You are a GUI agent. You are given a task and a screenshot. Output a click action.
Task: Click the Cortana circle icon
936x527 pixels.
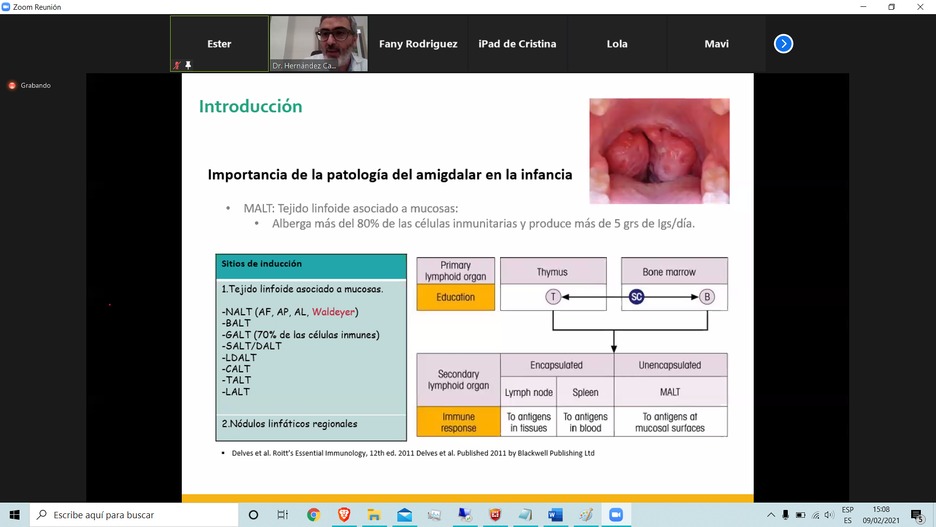[253, 515]
